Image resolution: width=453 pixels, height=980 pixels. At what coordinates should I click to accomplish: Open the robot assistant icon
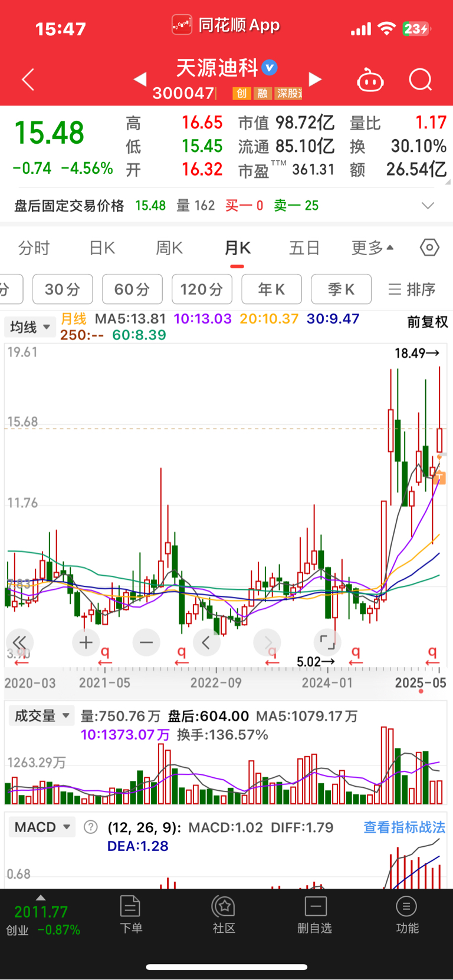pyautogui.click(x=370, y=80)
